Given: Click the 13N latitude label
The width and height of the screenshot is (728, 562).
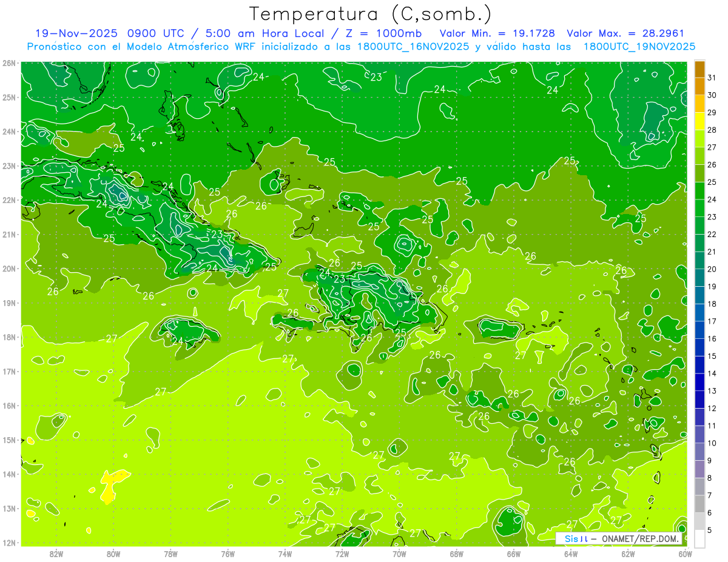Looking at the screenshot, I should click(x=9, y=509).
